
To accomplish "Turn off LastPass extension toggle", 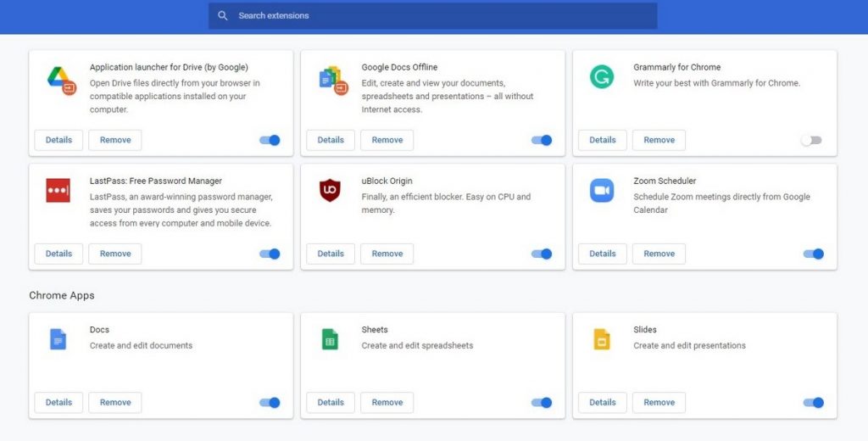I will tap(270, 254).
